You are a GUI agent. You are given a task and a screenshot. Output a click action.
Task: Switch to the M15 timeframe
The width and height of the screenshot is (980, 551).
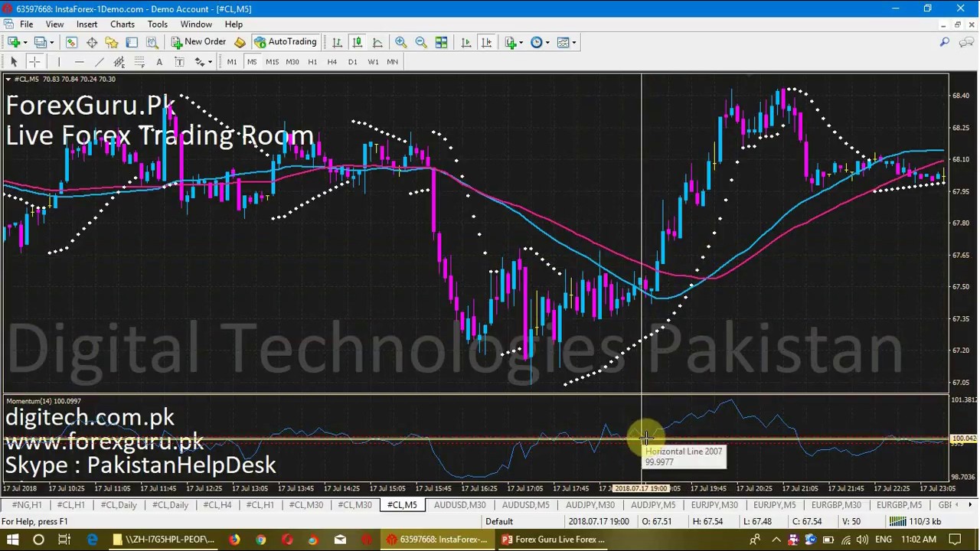(x=272, y=61)
